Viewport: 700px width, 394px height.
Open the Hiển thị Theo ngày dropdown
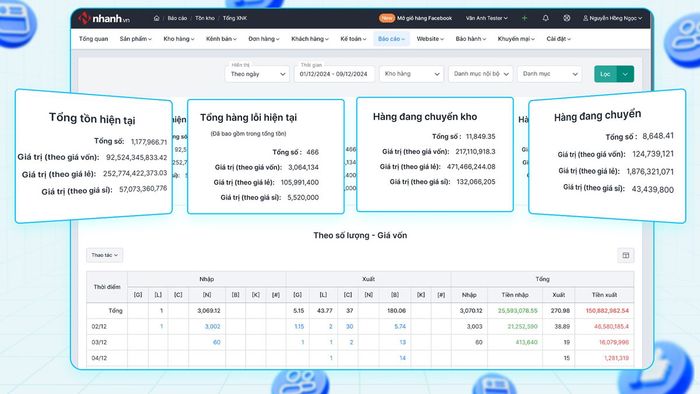[x=258, y=74]
